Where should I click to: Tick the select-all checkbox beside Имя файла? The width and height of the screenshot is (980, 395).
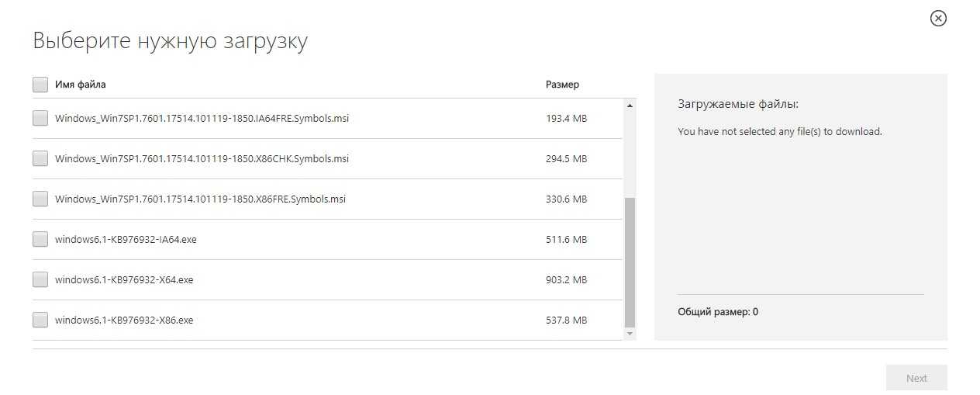[x=40, y=85]
